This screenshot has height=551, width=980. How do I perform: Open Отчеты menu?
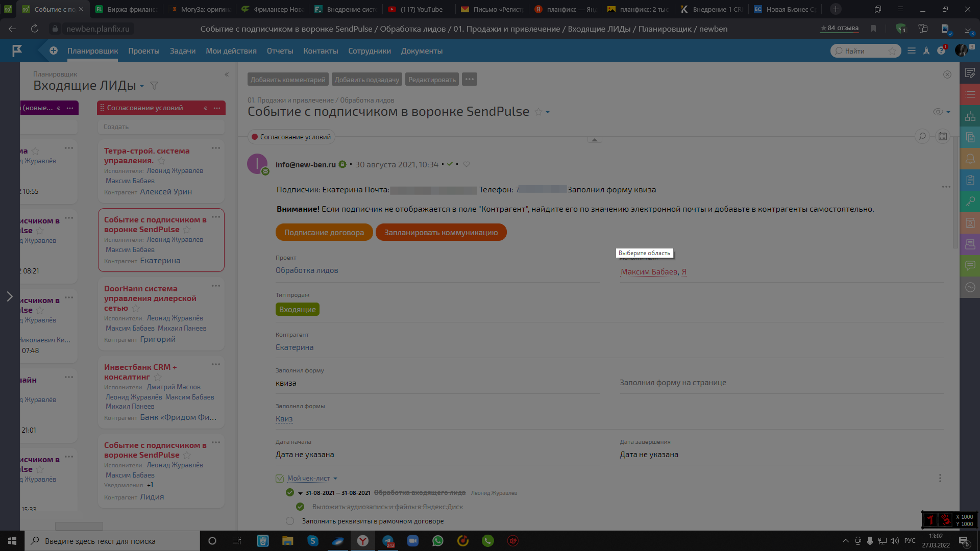coord(280,51)
